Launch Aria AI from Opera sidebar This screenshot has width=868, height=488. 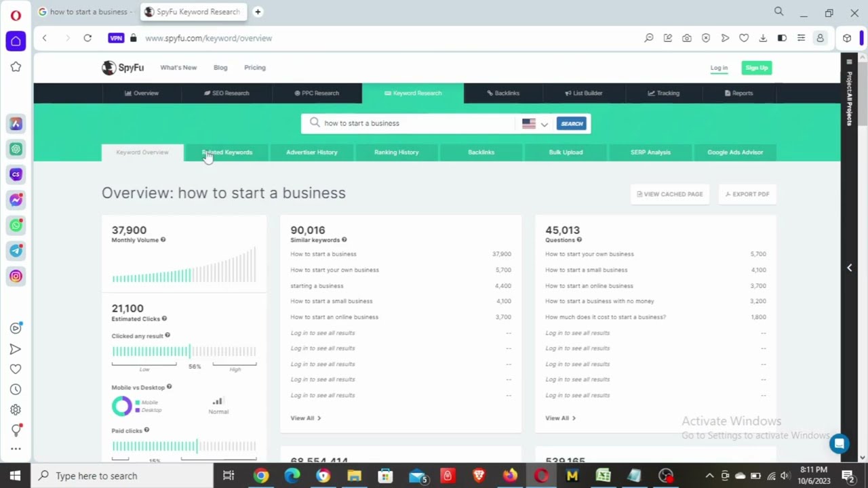16,123
